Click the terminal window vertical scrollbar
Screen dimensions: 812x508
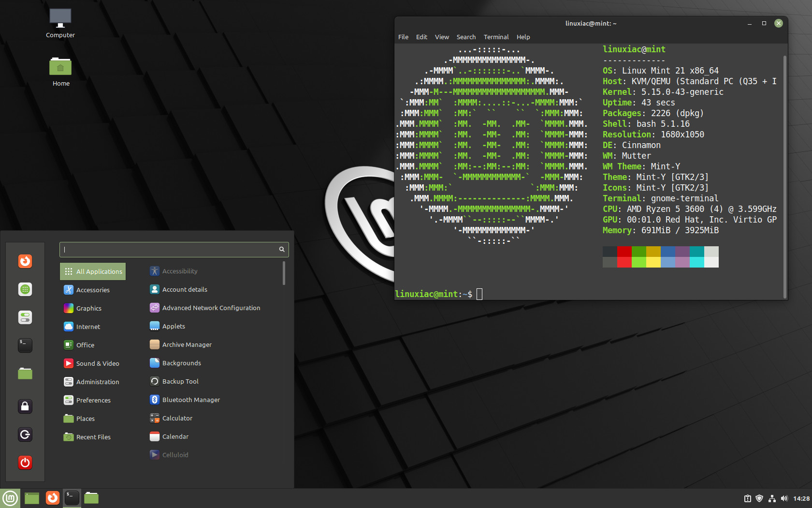point(784,177)
